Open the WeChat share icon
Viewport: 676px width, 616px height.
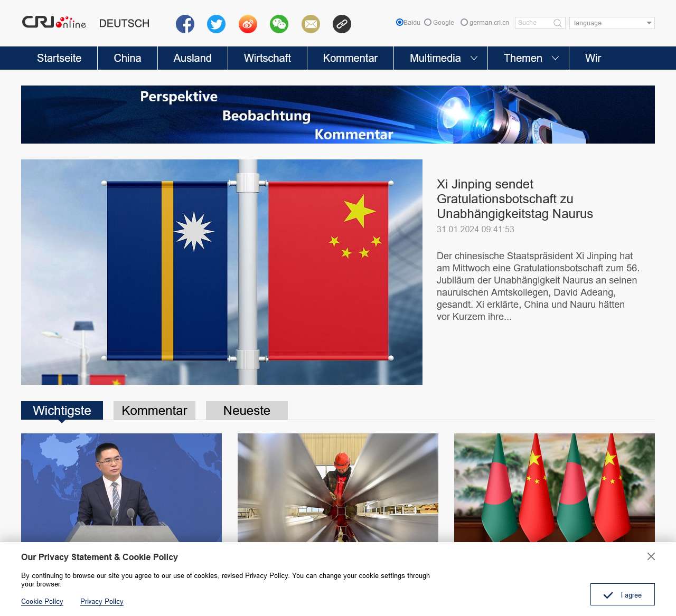(279, 24)
